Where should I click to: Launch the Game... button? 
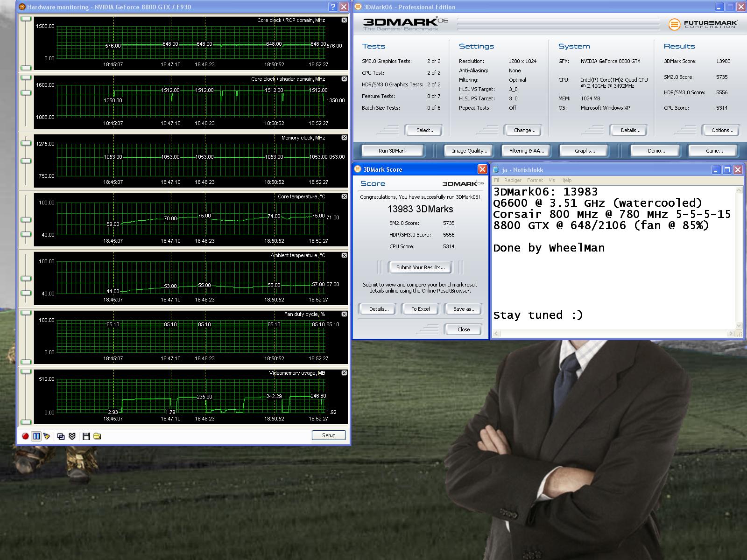pos(714,151)
